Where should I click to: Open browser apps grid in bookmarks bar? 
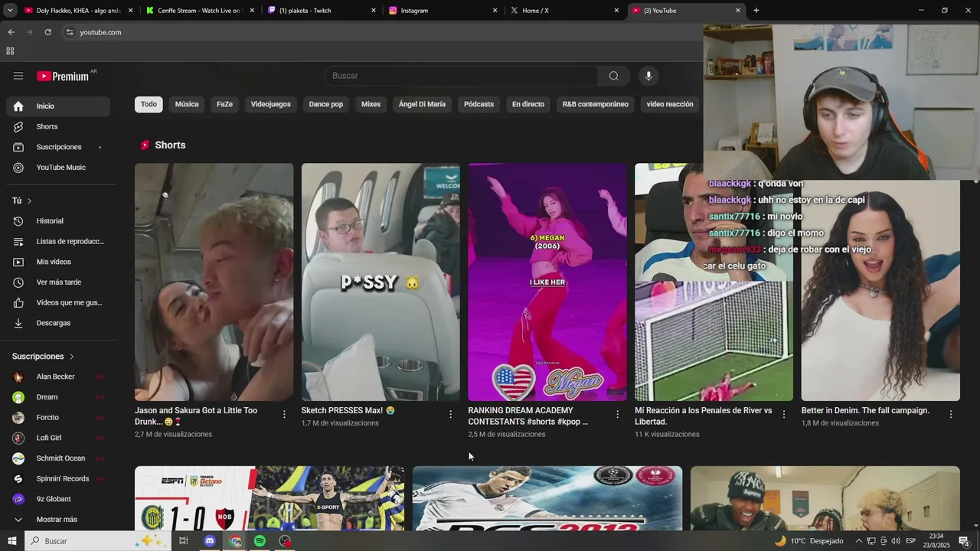[10, 51]
